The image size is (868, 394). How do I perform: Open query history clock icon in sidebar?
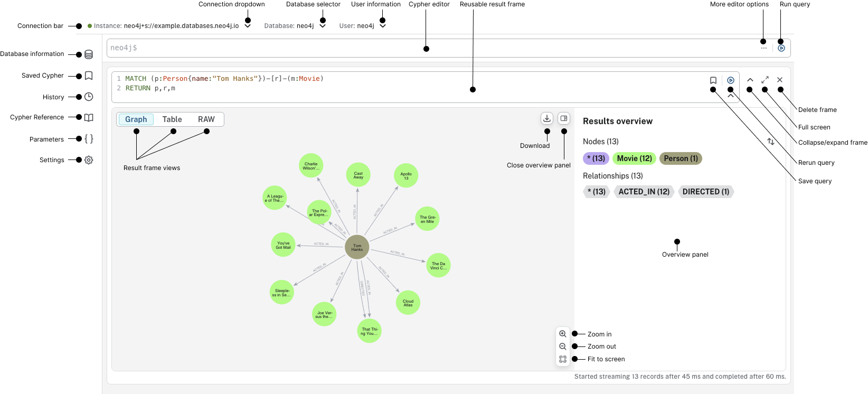(89, 97)
